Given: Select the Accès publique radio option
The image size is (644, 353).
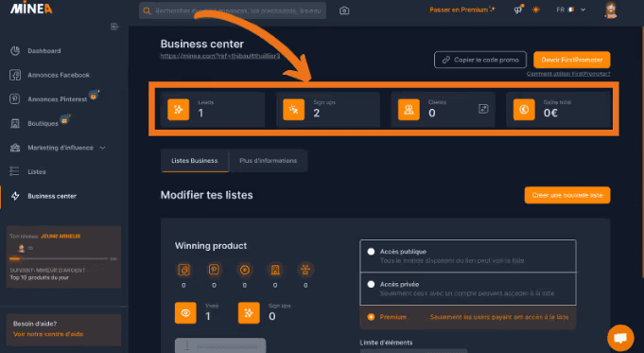Looking at the screenshot, I should tap(371, 252).
